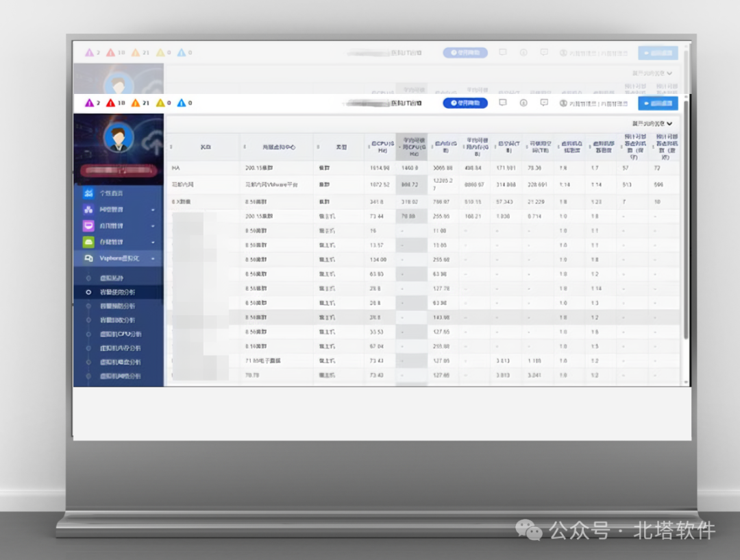Sort by the type column header
Viewport: 740px width, 560px height.
tap(341, 147)
